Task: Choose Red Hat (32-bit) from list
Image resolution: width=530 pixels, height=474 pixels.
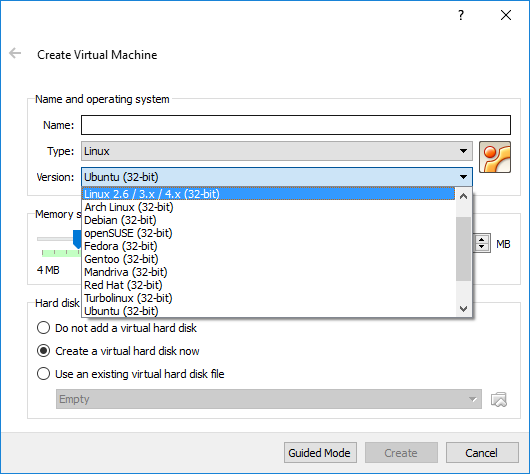Action: [x=268, y=285]
